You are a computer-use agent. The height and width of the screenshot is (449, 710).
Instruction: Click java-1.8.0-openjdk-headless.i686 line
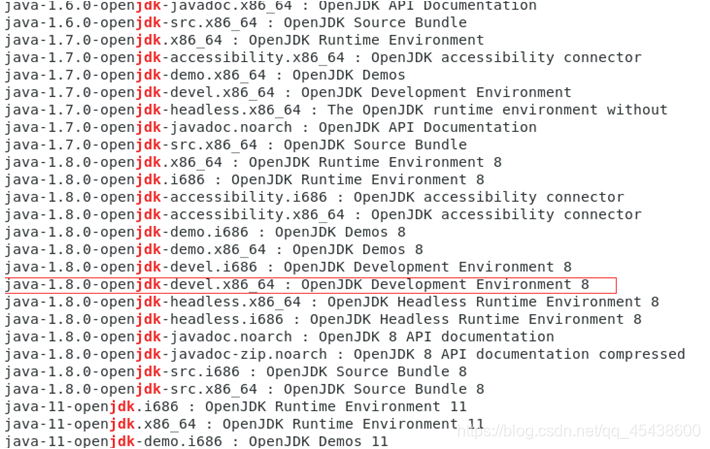coord(323,320)
